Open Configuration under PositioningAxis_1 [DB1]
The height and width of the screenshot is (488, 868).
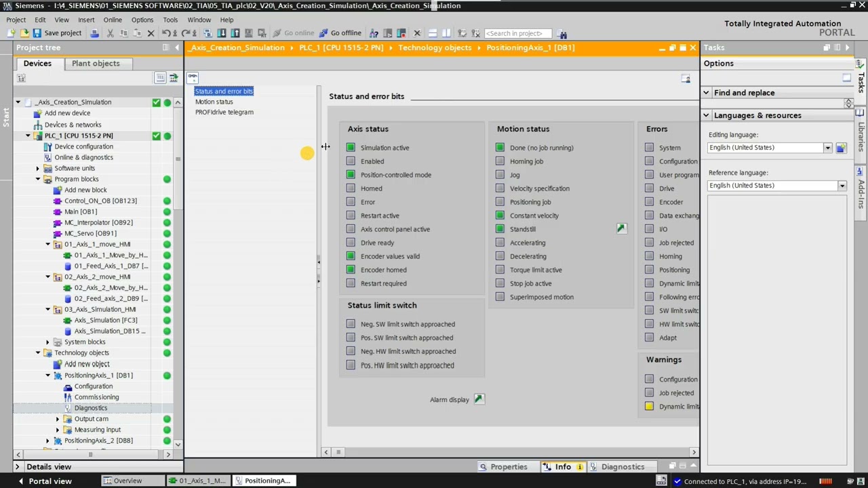94,386
